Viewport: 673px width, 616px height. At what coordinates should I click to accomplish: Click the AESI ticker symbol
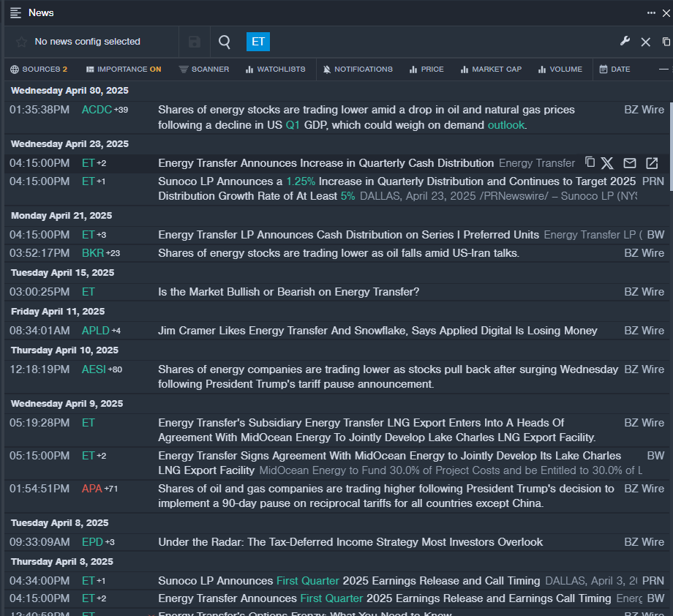(94, 369)
